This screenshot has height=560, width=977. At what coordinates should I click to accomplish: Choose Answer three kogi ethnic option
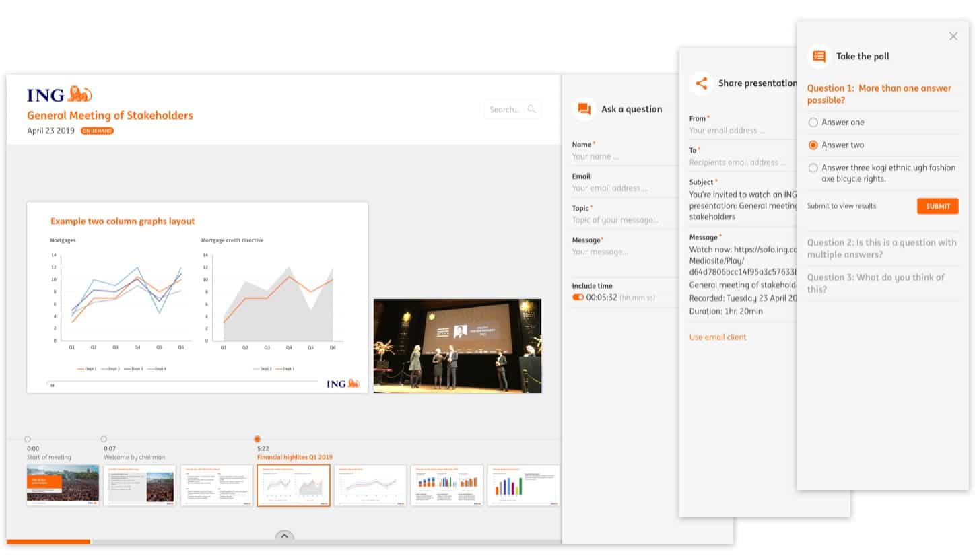tap(813, 168)
